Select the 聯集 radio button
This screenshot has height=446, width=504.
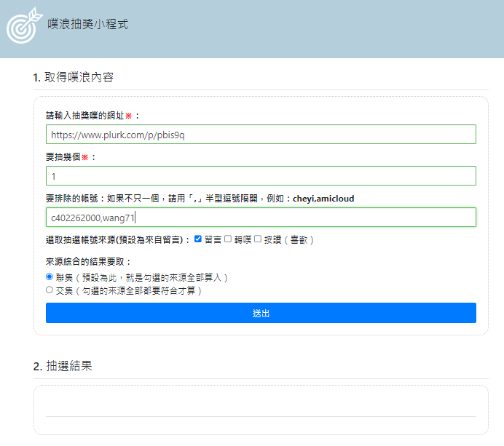50,276
